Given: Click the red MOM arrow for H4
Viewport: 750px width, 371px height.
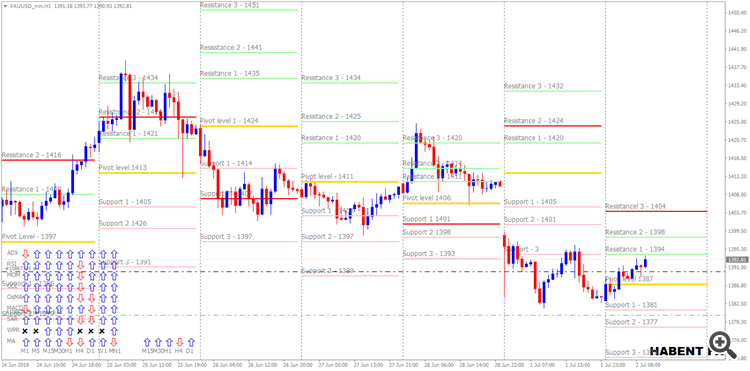Looking at the screenshot, I should point(81,276).
